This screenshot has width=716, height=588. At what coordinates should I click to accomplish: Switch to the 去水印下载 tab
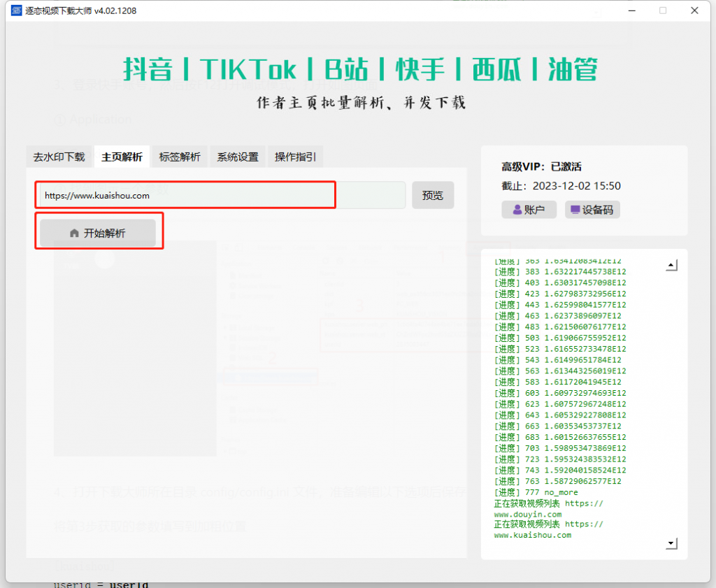pyautogui.click(x=59, y=157)
